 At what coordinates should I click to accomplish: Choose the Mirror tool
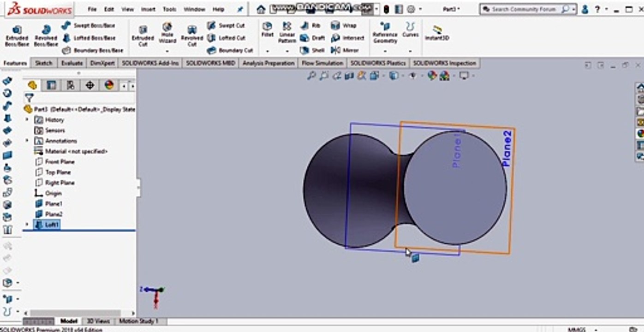[345, 50]
